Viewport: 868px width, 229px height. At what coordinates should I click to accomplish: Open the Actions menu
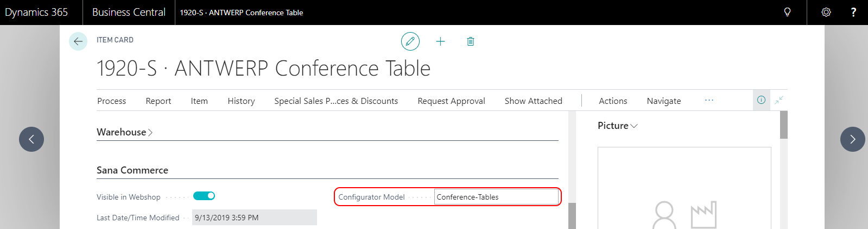(613, 101)
